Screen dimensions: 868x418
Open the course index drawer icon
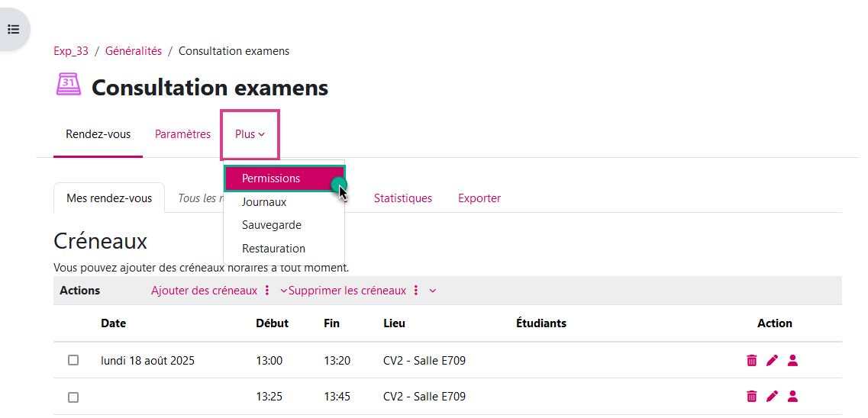tap(13, 30)
